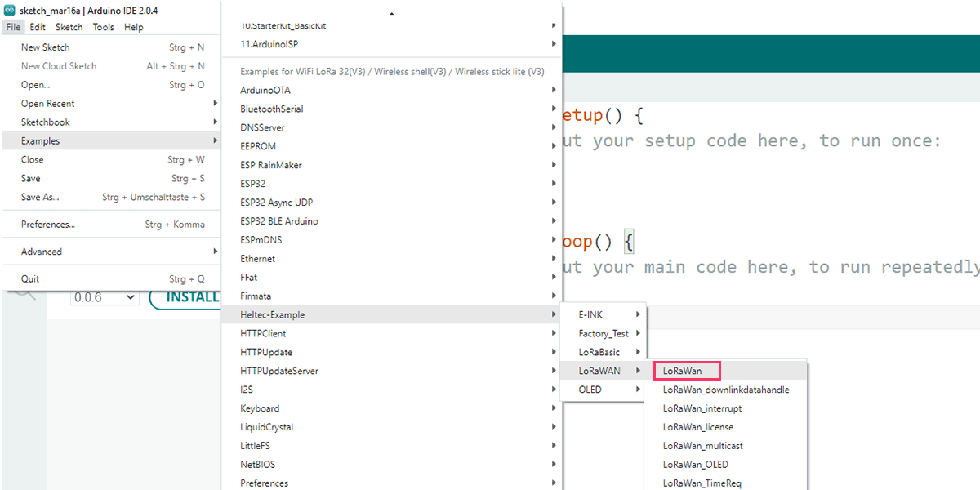980x490 pixels.
Task: Open the Preferences examples submenu
Action: (x=392, y=483)
